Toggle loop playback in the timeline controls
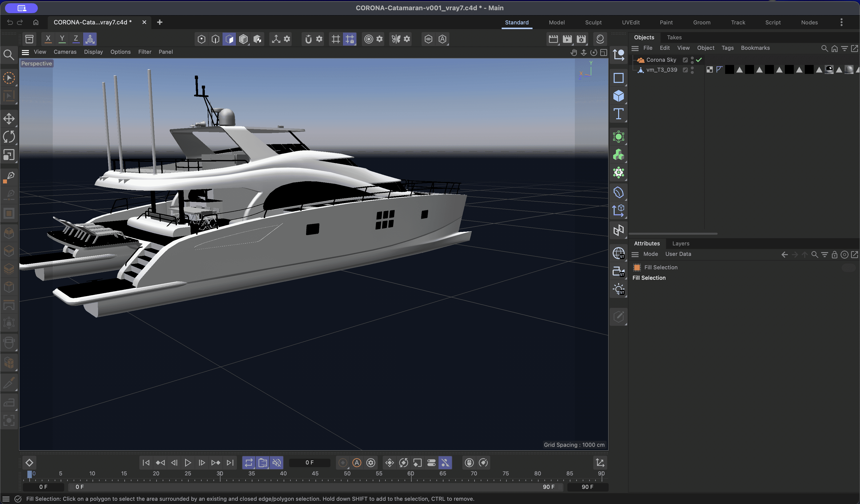The width and height of the screenshot is (860, 504). click(x=249, y=463)
